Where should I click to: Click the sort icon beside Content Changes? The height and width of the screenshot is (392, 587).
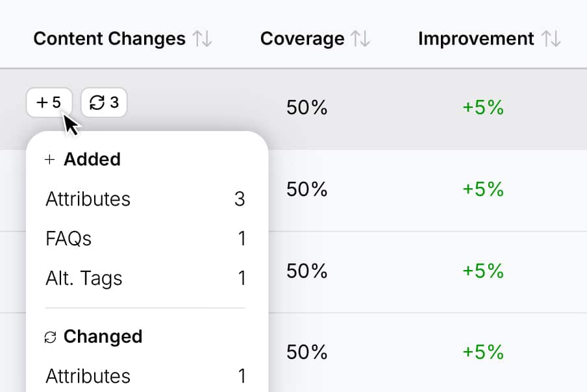[202, 38]
